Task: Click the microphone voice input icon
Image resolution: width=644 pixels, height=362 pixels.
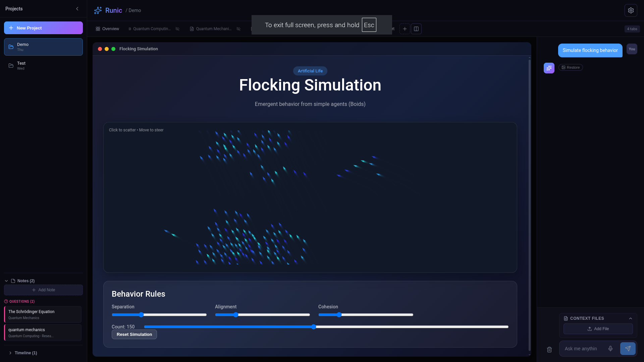Action: [x=610, y=349]
